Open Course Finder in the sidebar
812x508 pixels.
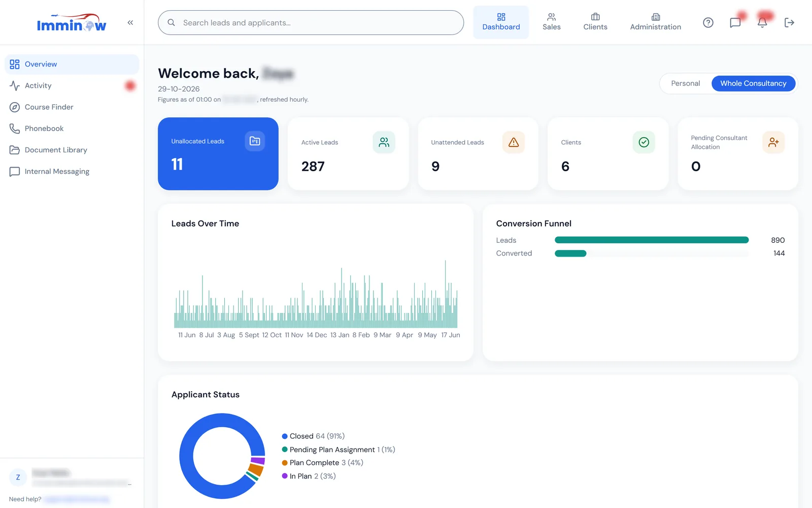point(72,107)
